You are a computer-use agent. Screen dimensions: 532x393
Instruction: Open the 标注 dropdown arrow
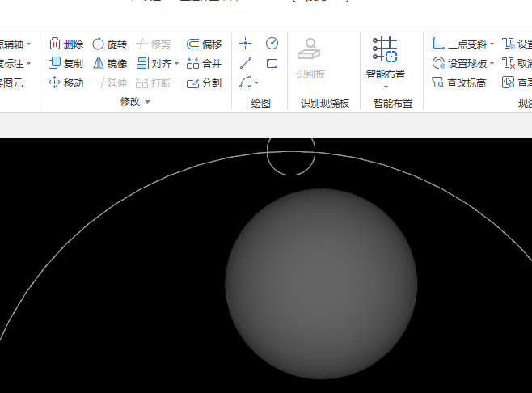[x=28, y=63]
